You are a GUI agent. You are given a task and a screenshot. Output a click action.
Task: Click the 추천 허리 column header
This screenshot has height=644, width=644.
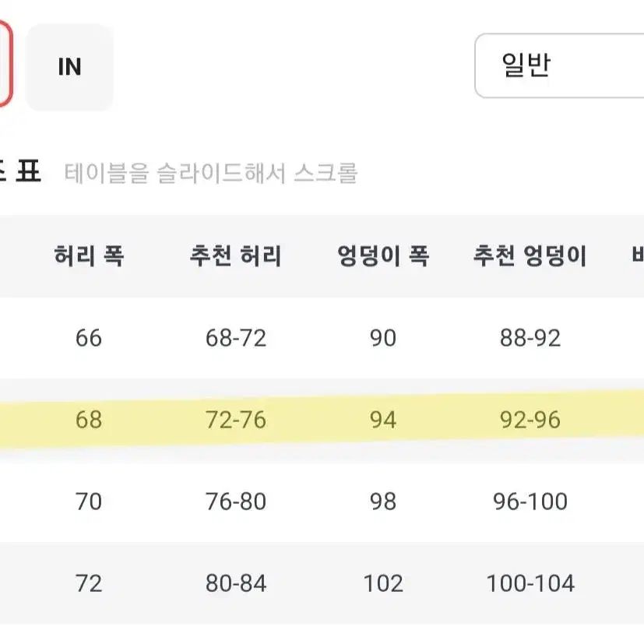coord(236,255)
